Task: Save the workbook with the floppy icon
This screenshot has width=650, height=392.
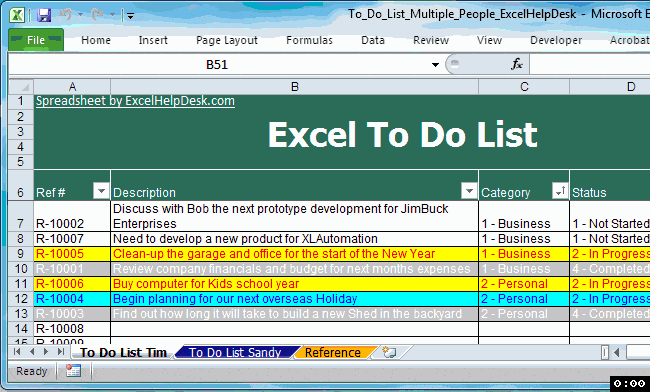Action: point(44,15)
